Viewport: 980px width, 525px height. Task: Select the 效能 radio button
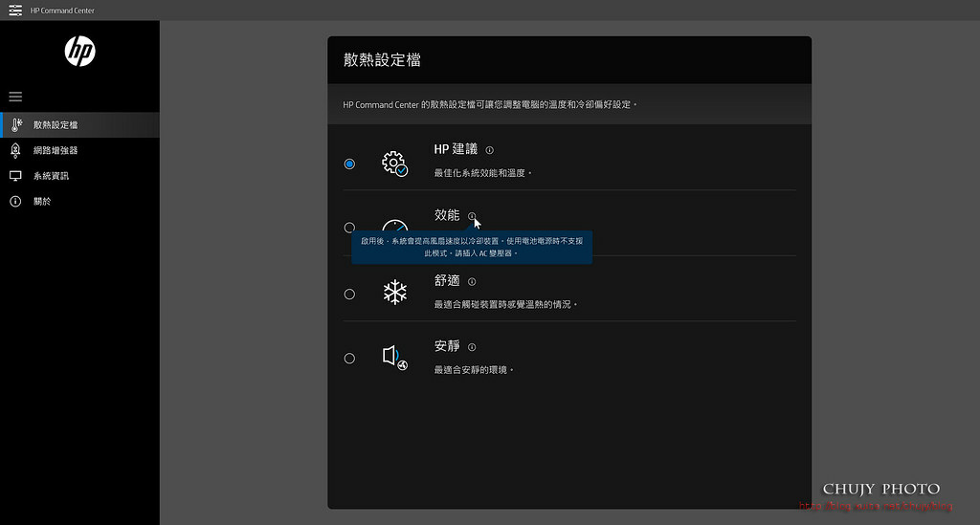349,228
